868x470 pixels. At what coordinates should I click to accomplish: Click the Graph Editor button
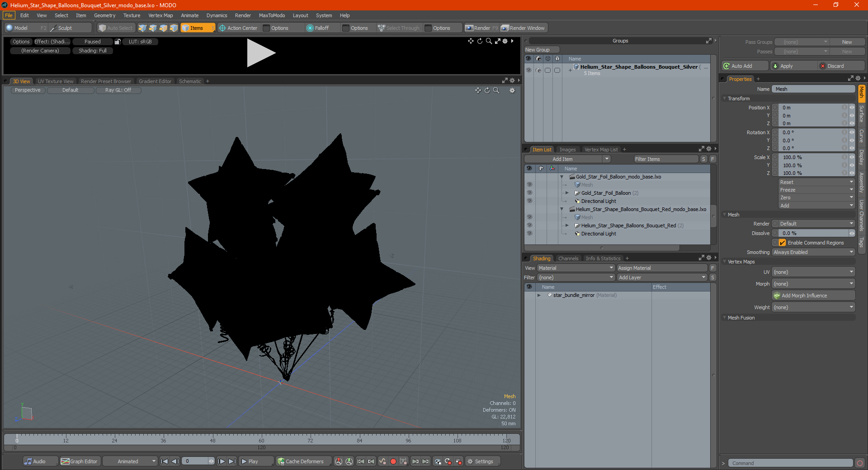[x=79, y=461]
